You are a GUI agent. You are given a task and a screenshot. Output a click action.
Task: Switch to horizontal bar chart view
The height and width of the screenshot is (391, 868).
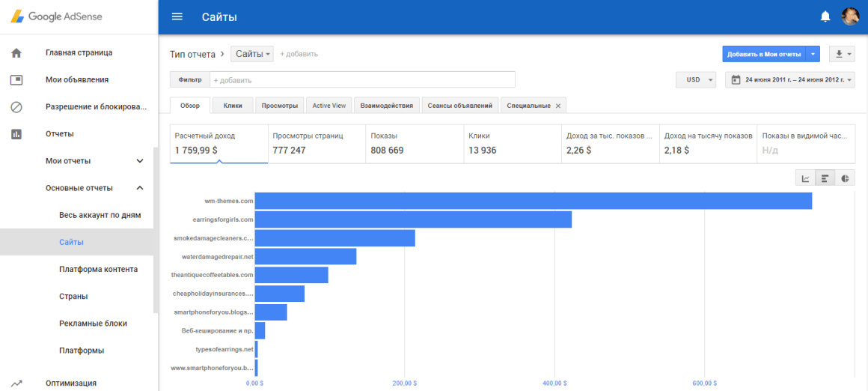point(825,178)
